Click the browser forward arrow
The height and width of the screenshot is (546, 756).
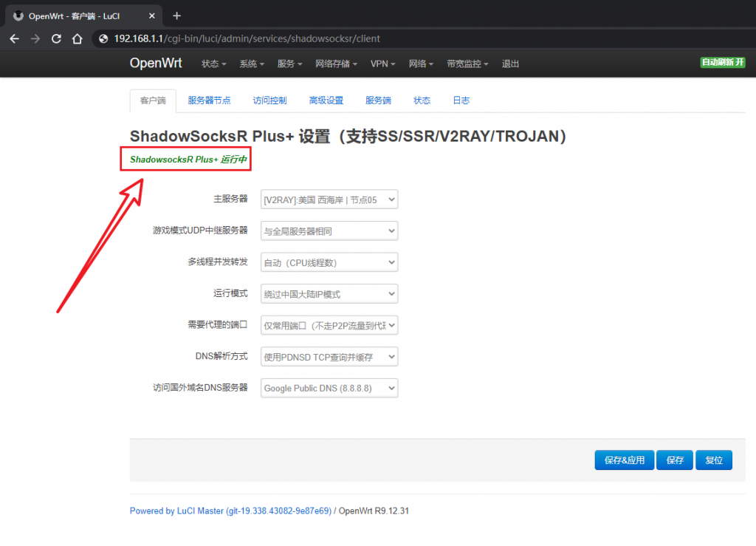click(35, 38)
